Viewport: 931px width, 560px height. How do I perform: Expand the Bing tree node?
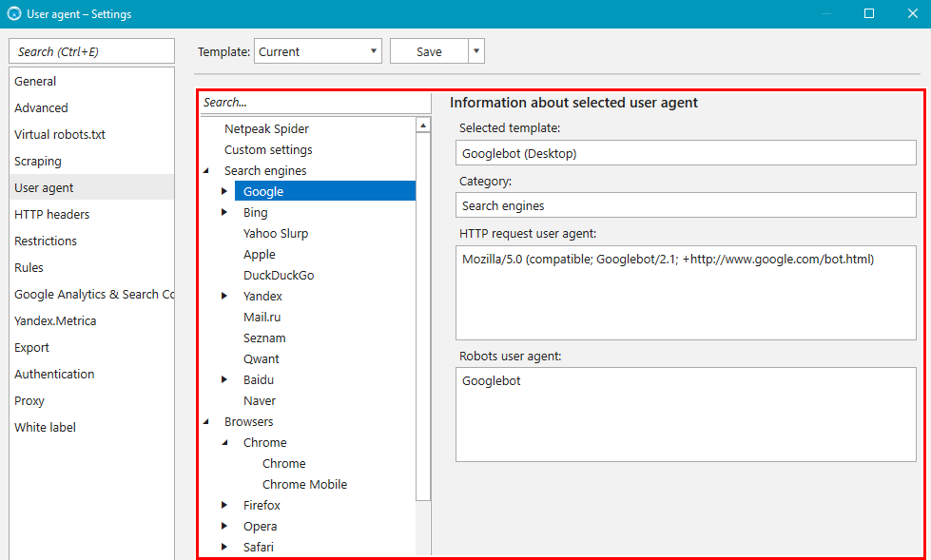point(224,213)
